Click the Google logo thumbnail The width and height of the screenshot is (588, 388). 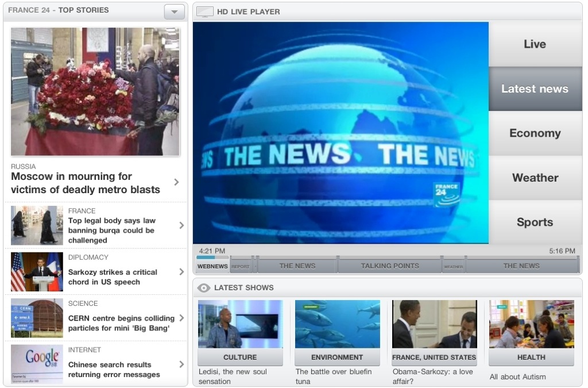click(x=37, y=364)
